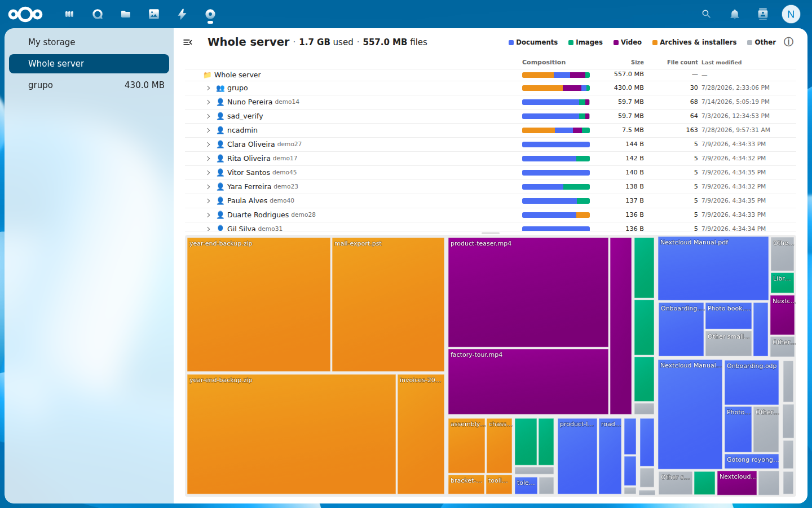Expand the Yara Ferreira row
Screen dimensions: 812x508
pos(208,187)
